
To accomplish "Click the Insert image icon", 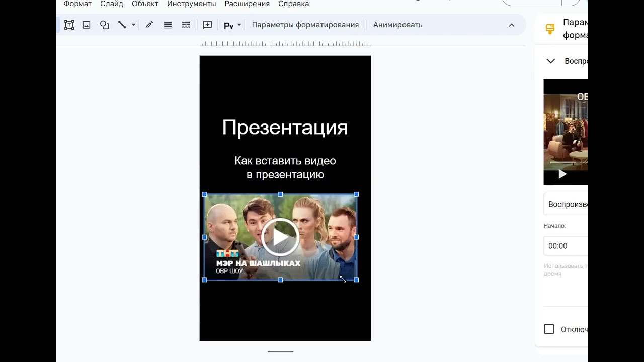I will pyautogui.click(x=87, y=25).
